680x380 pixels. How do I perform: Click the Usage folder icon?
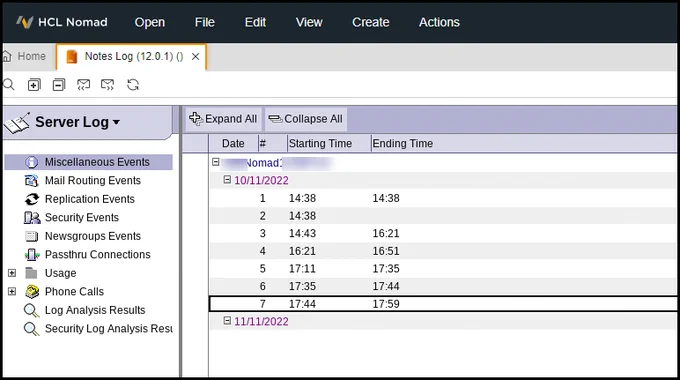point(31,273)
